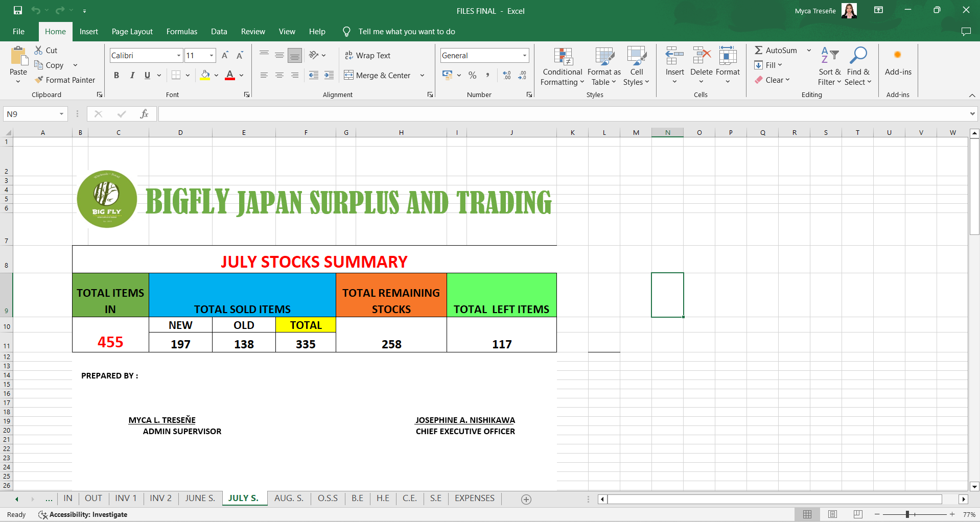
Task: Align text to the top of the cell
Action: (x=264, y=55)
